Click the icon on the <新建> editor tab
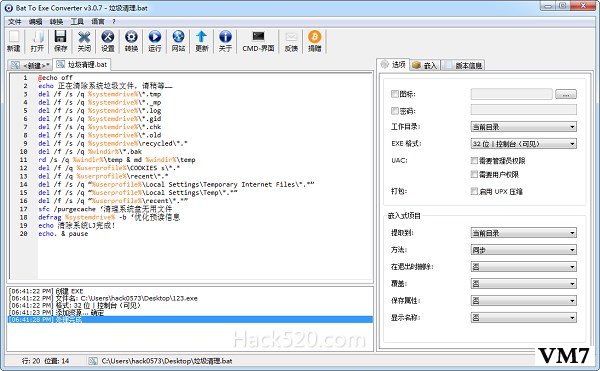 15,65
